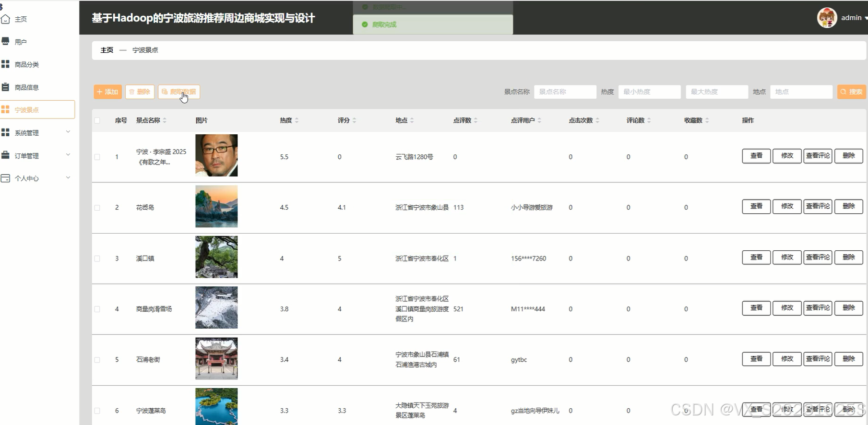This screenshot has height=425, width=868.
Task: Check the 溪口镇 row checkbox
Action: click(97, 259)
